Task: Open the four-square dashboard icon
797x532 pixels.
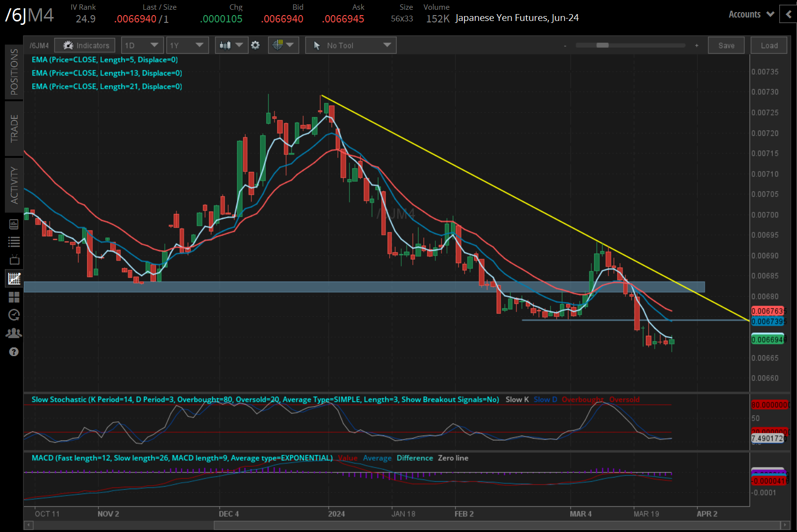Action: (x=14, y=297)
